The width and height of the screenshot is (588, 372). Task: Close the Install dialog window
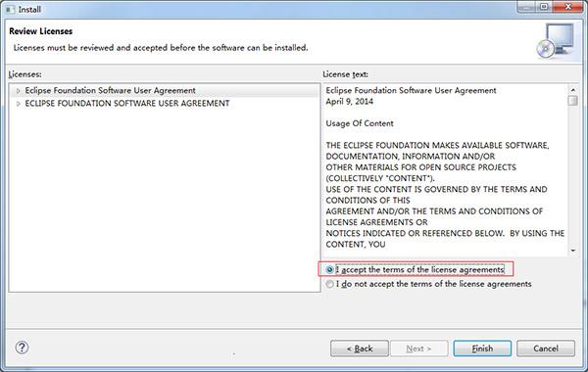(568, 7)
